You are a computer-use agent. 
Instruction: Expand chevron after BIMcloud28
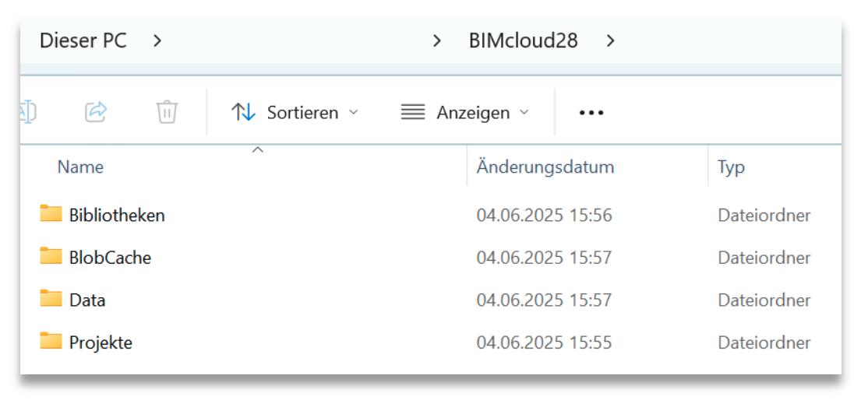point(611,40)
